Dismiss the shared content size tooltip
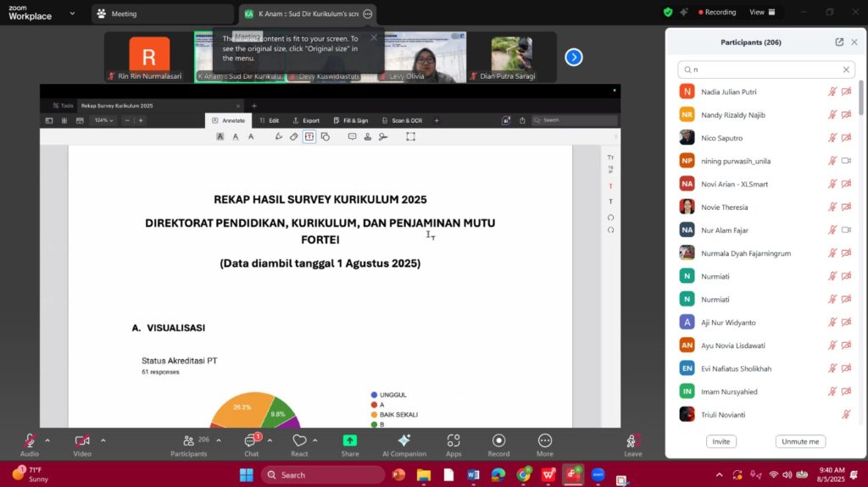 pos(374,37)
